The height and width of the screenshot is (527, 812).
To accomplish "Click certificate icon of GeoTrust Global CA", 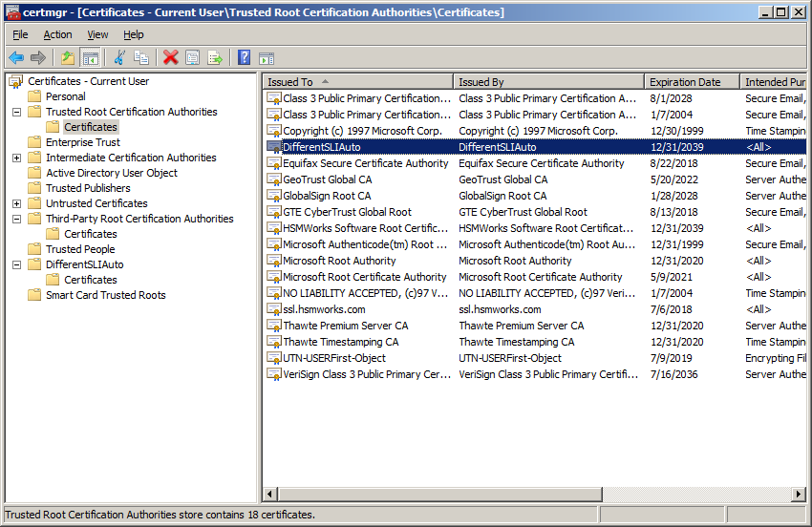I will (x=274, y=179).
